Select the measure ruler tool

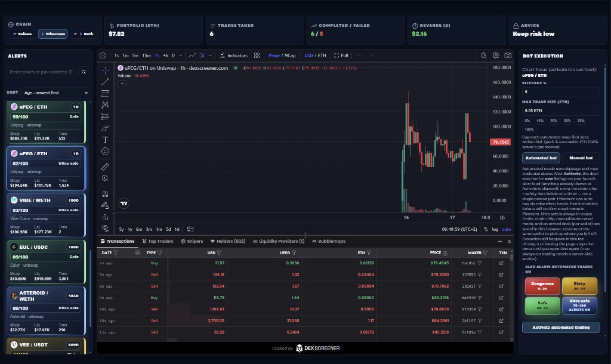tap(106, 166)
